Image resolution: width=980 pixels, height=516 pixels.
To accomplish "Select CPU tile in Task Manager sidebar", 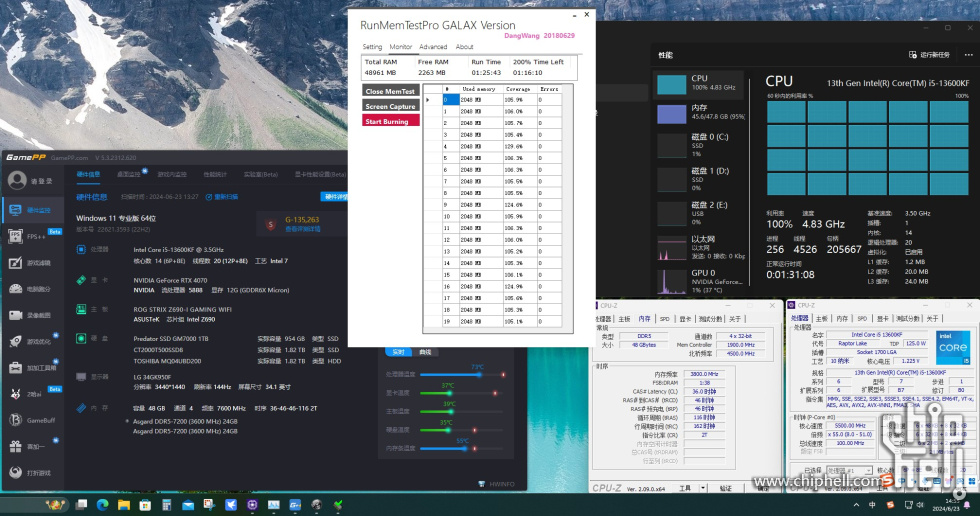I will (x=699, y=84).
